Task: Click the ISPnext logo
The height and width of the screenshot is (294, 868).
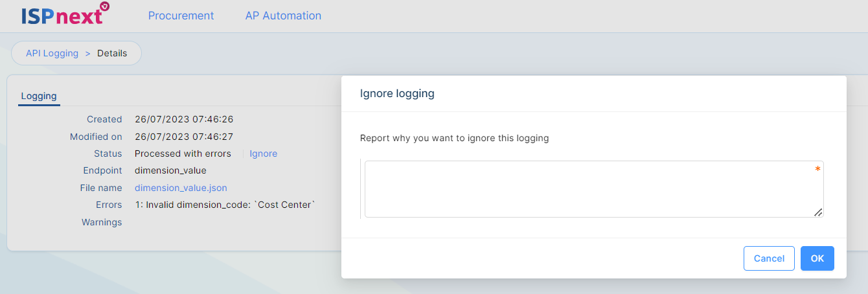Action: tap(65, 14)
